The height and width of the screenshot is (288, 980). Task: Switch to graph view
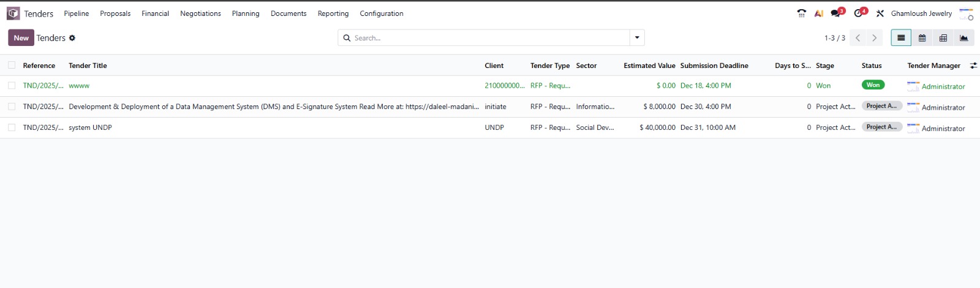pyautogui.click(x=963, y=38)
